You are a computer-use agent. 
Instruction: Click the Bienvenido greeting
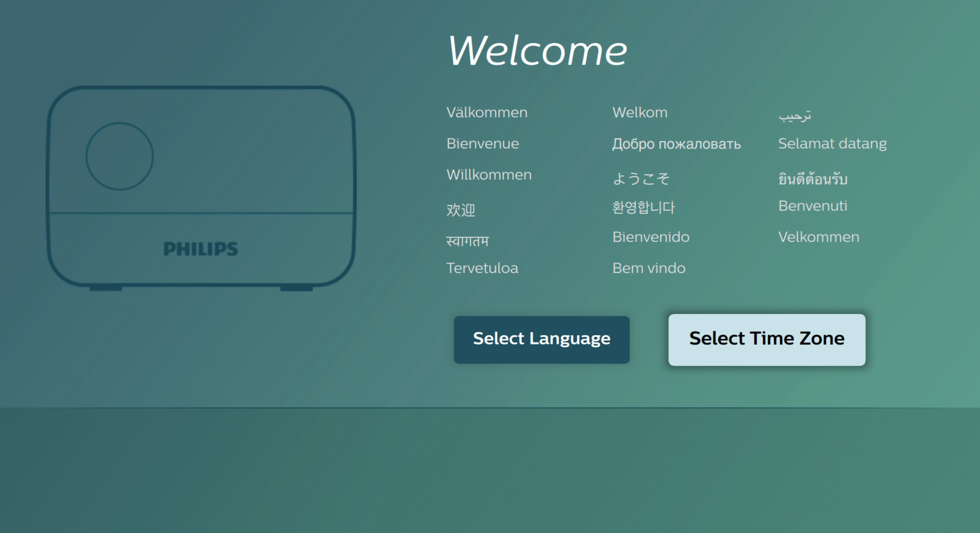tap(651, 237)
